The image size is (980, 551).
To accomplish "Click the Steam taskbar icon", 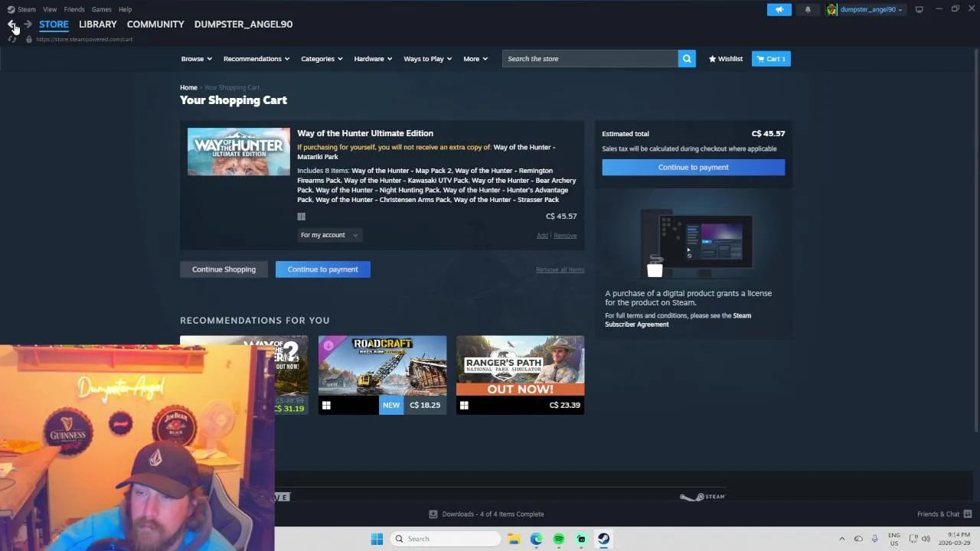I will pos(604,539).
